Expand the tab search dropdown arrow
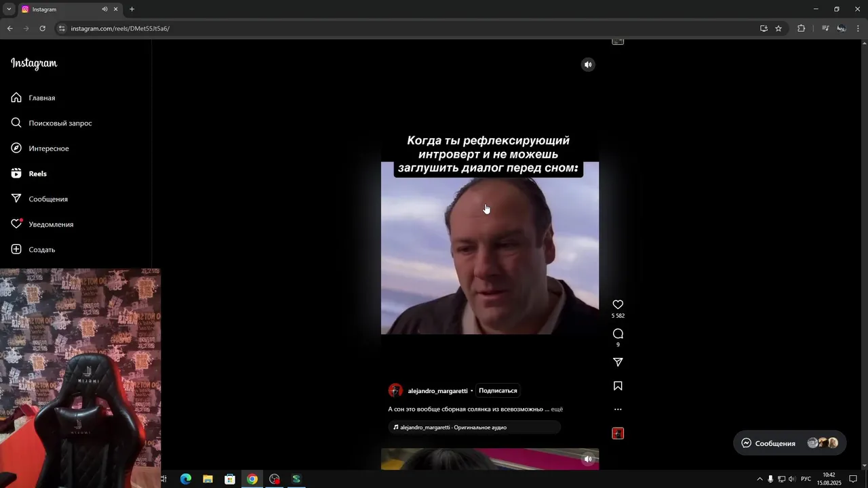The image size is (868, 488). [x=9, y=9]
